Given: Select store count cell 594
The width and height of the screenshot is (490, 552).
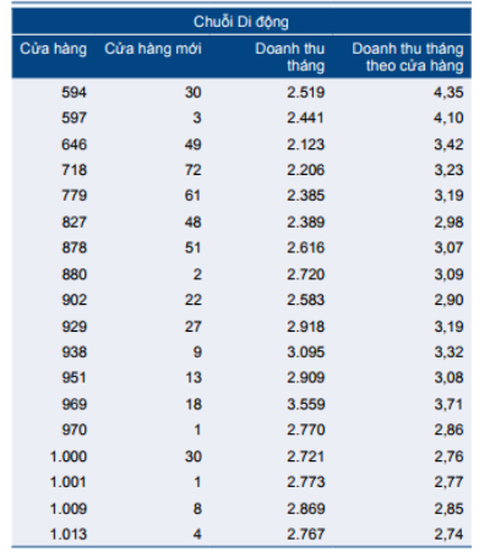Looking at the screenshot, I should 74,93.
